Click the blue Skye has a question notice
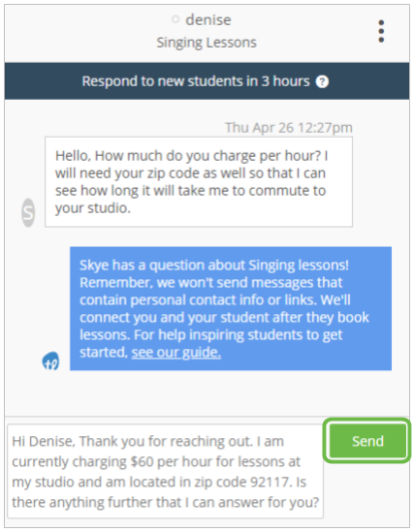This screenshot has width=414, height=532. pyautogui.click(x=231, y=308)
